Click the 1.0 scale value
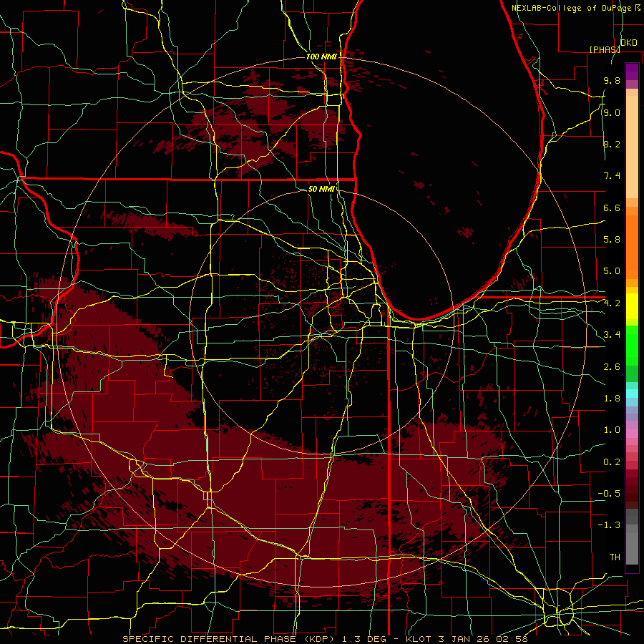The width and height of the screenshot is (644, 644). 612,430
